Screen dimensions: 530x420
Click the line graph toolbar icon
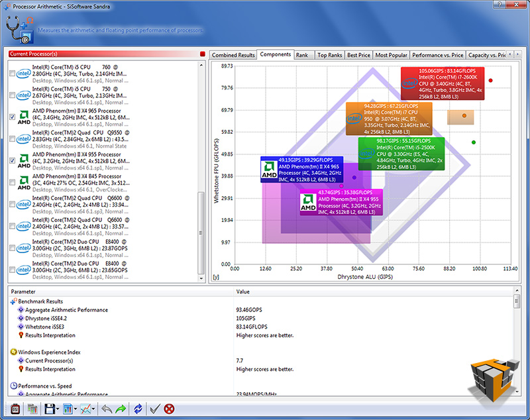point(85,409)
